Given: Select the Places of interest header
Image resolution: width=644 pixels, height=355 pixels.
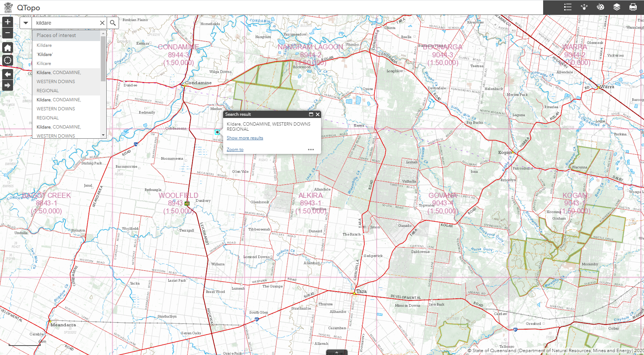Looking at the screenshot, I should point(56,35).
